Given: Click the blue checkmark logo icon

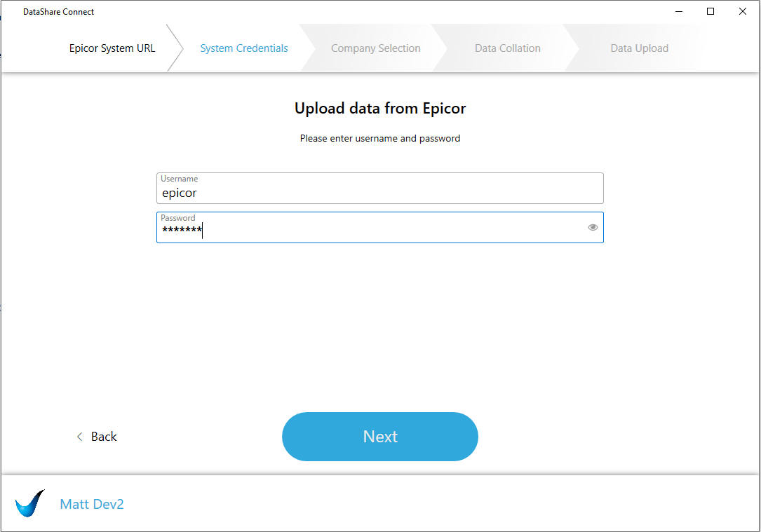Looking at the screenshot, I should pyautogui.click(x=30, y=503).
